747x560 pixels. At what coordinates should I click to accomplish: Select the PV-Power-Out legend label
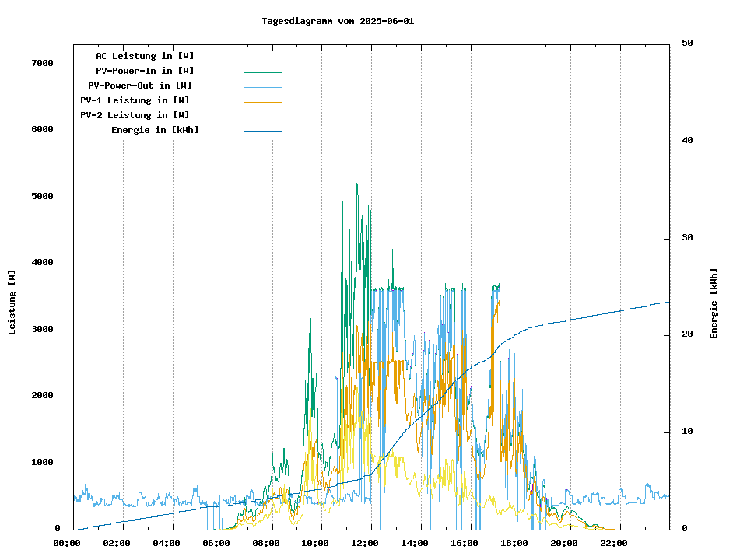pyautogui.click(x=140, y=86)
